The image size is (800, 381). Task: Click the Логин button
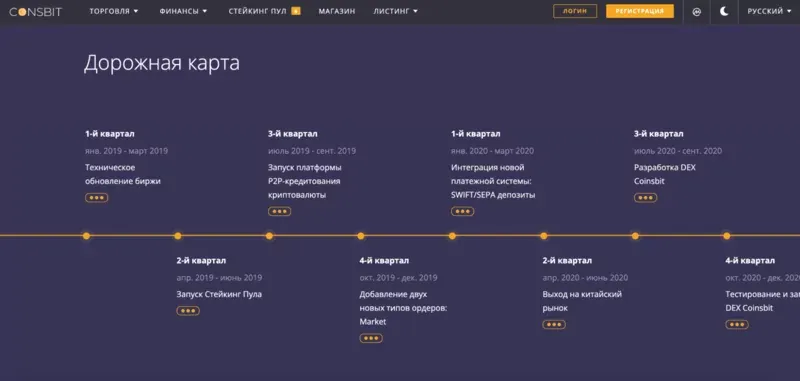575,11
